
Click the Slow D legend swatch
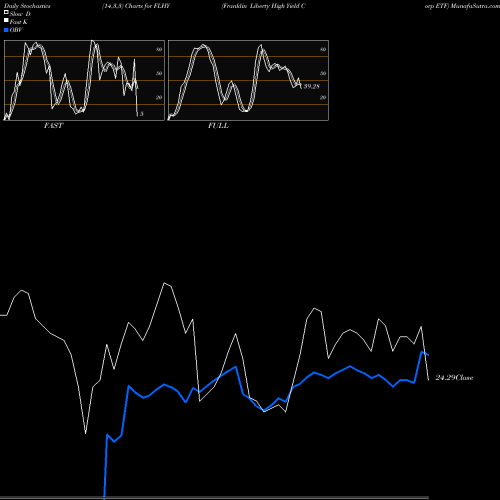(6, 13)
